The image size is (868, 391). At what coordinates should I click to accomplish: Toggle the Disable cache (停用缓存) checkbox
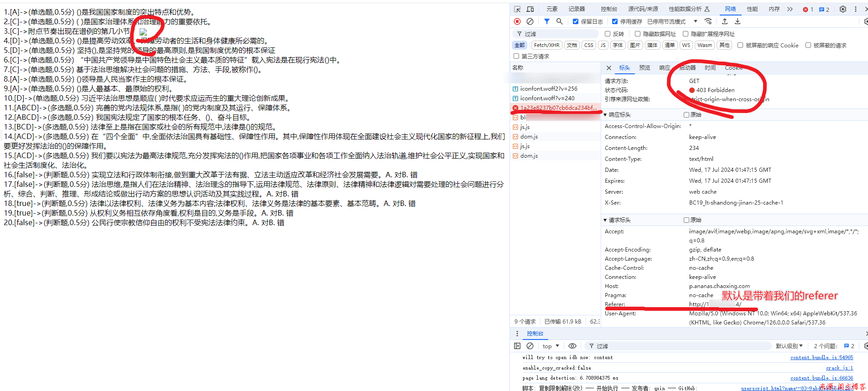(x=615, y=21)
